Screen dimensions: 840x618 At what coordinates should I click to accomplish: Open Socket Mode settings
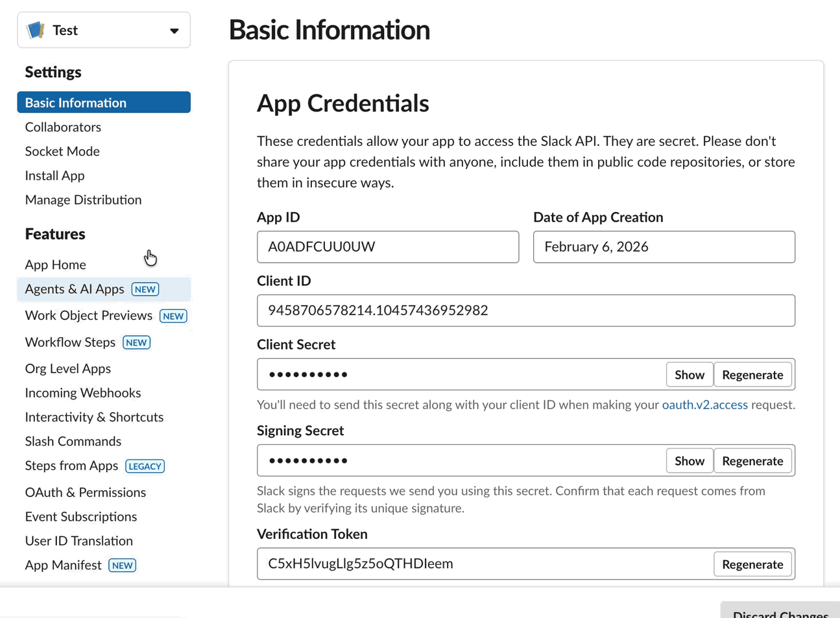pos(62,151)
